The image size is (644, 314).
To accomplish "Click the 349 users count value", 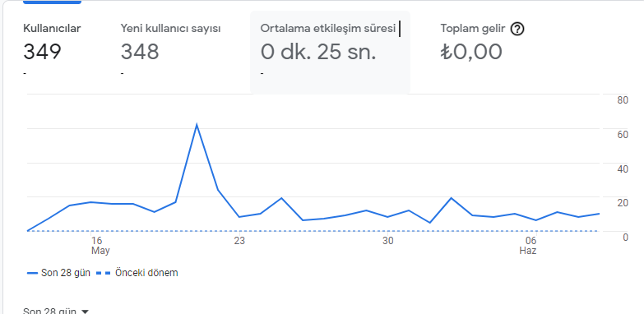I will [42, 52].
